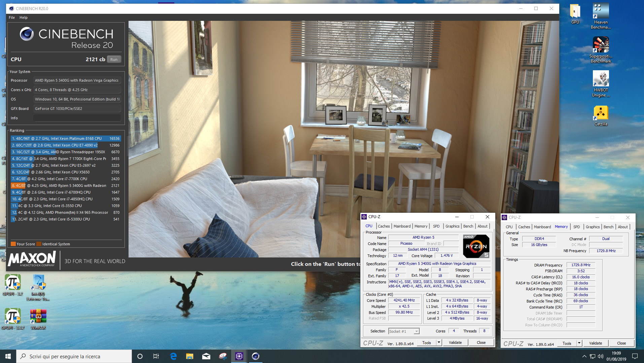Select AMD Ryzen 5 3400G ranking row
644x363 pixels.
click(66, 186)
